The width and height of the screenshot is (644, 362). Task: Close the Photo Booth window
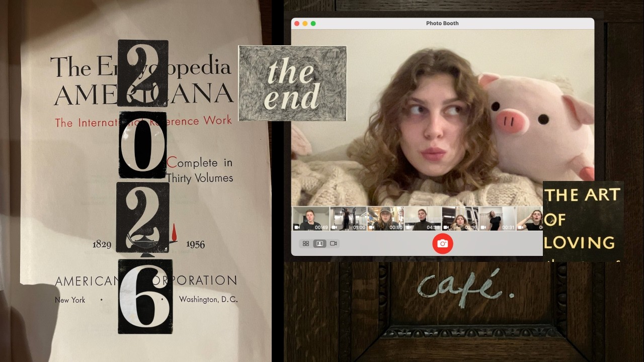pos(297,24)
